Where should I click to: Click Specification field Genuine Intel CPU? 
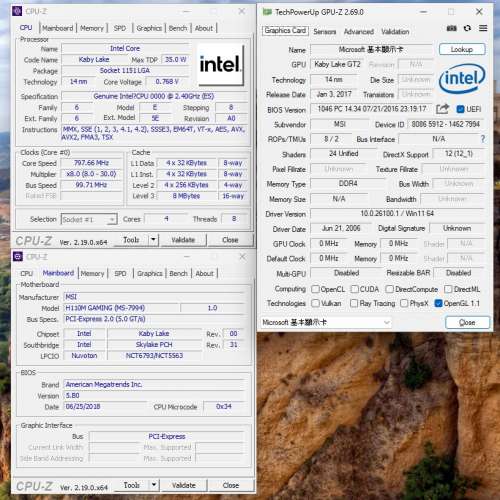(x=154, y=96)
